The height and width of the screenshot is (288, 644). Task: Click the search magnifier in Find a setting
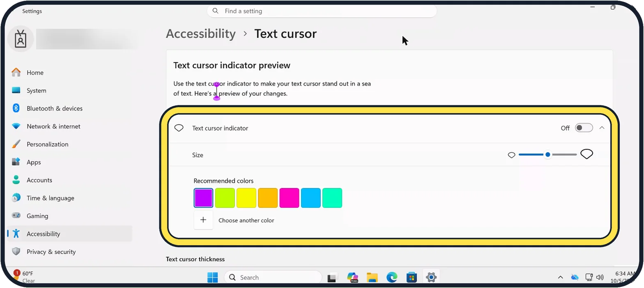click(x=216, y=11)
